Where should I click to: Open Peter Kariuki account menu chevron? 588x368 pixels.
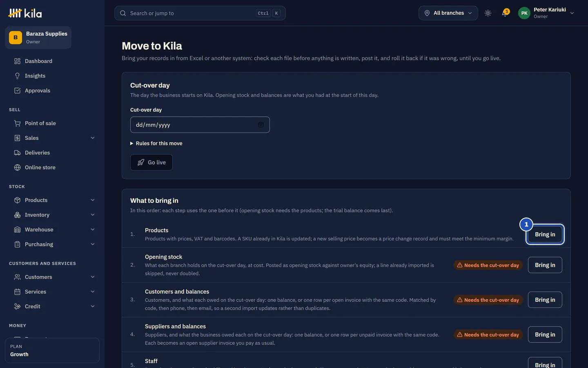click(572, 13)
